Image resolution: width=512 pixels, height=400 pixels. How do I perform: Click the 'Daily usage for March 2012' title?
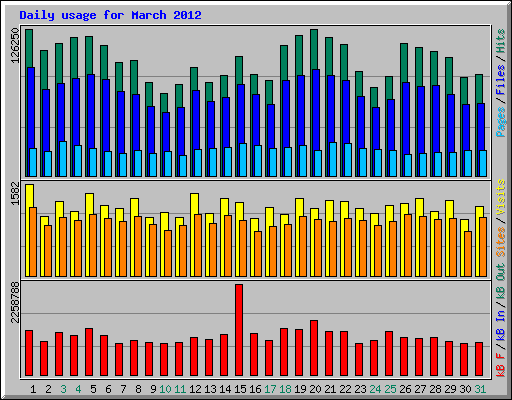[x=110, y=15]
